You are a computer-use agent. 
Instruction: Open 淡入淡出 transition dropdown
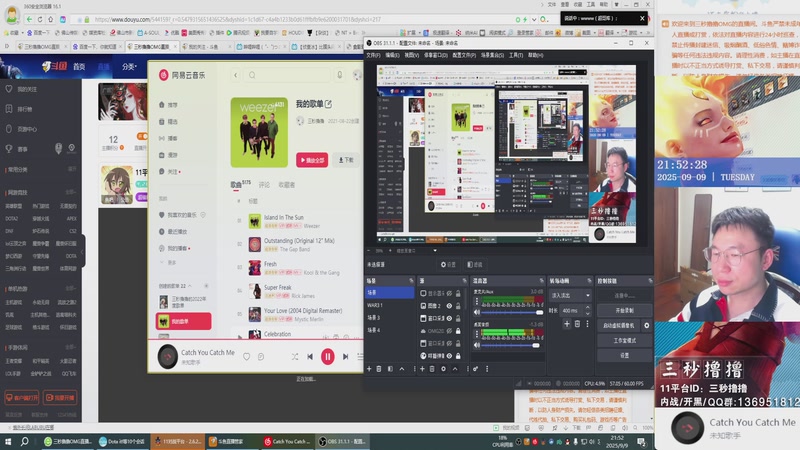point(570,295)
